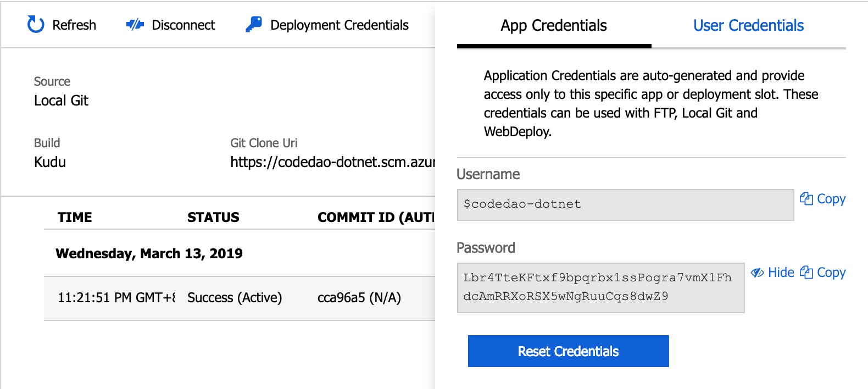The image size is (868, 389).
Task: Click the crossed-eye icon next to Password
Action: pos(758,273)
